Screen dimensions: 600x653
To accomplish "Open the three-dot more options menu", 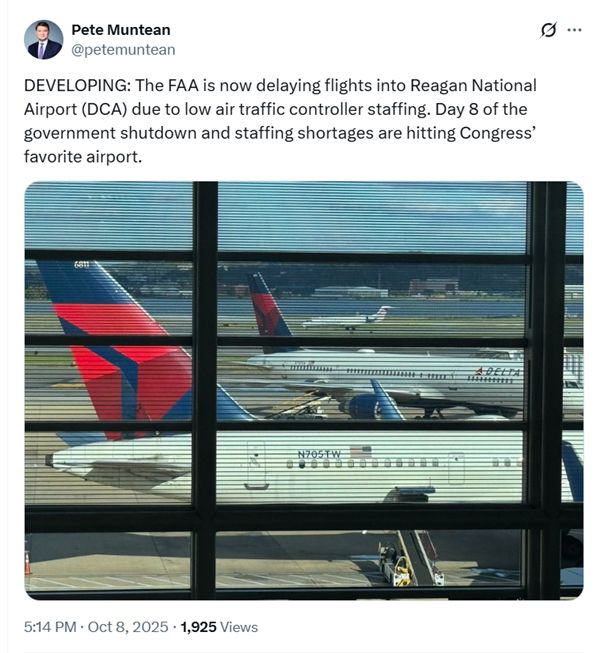I will pos(574,30).
